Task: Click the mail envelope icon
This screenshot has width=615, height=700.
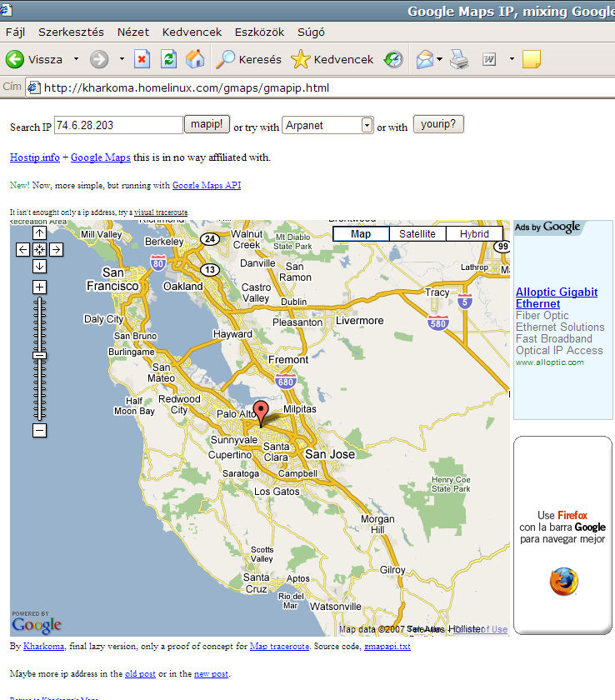Action: point(425,59)
